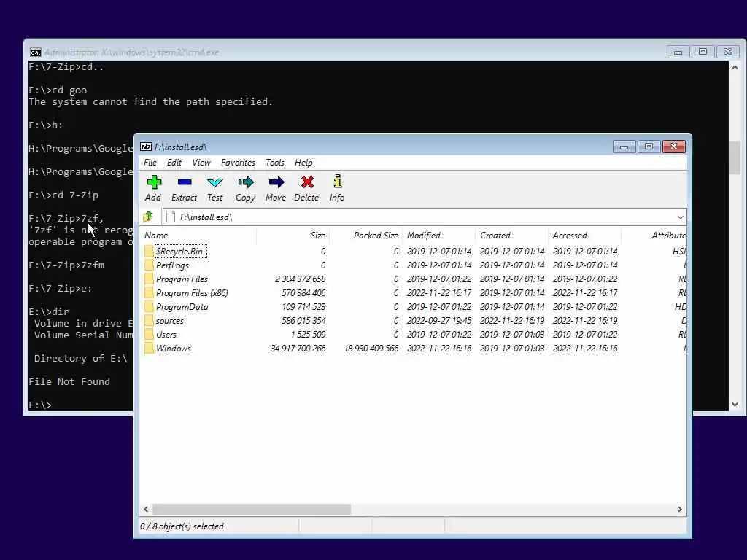Sort by Name column header
The width and height of the screenshot is (747, 560).
click(198, 236)
